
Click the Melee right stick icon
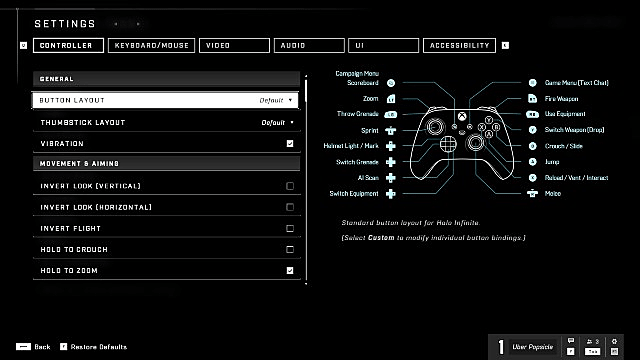coord(532,193)
